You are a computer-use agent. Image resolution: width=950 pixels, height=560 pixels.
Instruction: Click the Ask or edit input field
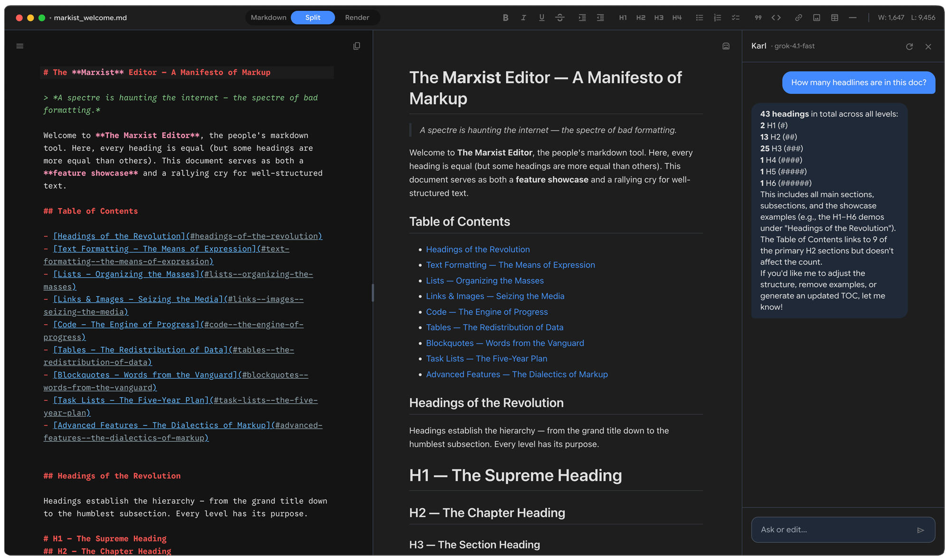836,530
